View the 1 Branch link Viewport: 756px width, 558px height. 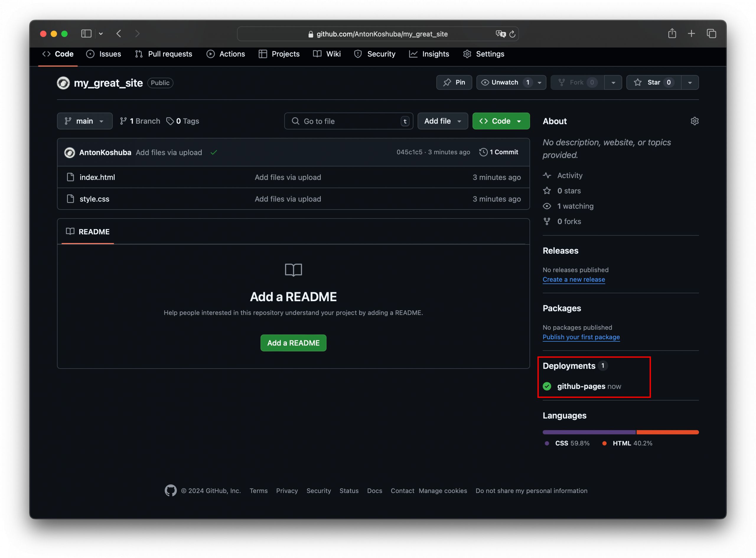140,121
